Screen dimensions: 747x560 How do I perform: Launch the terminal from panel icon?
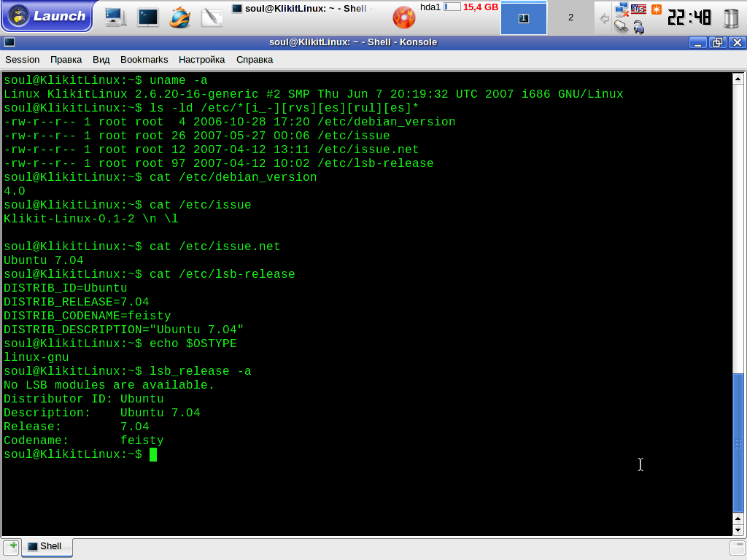[147, 17]
